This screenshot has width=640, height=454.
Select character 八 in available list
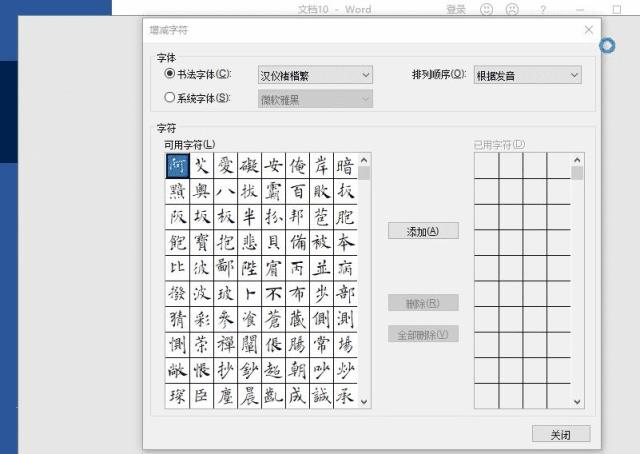[x=225, y=191]
